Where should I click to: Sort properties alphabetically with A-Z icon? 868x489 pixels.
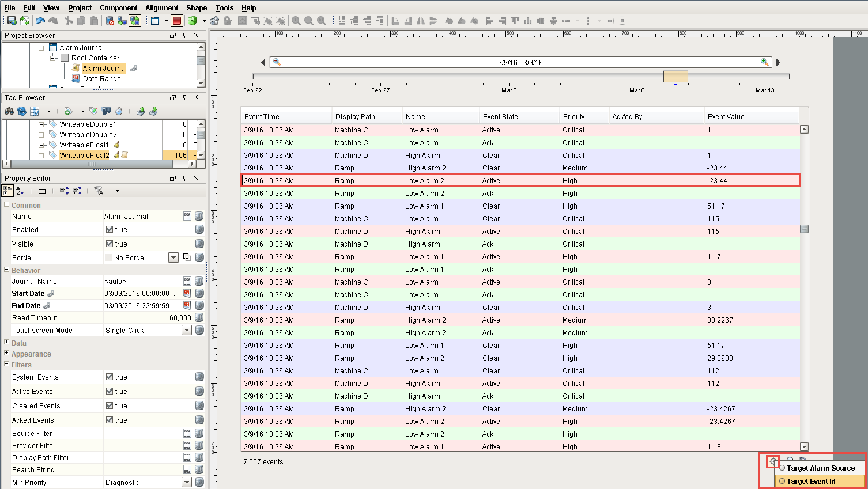pyautogui.click(x=20, y=191)
